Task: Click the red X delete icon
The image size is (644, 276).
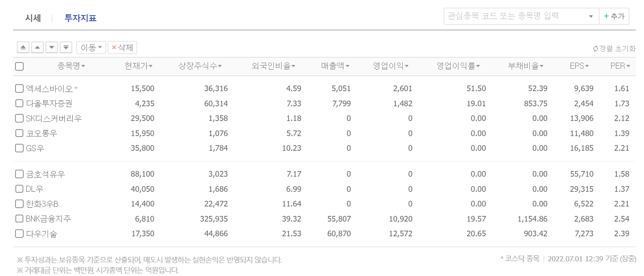Action: (x=114, y=47)
